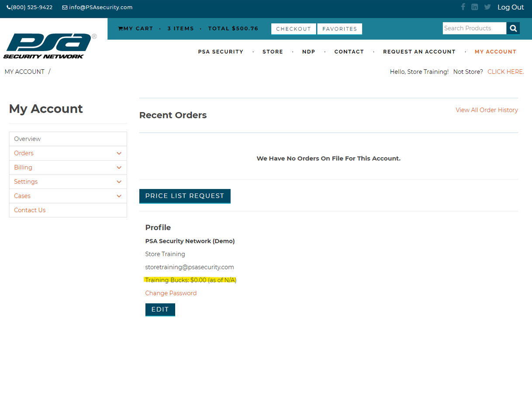Screen dimensions: 532x415
Task: Click the storetraining@psasecurity.com profile email
Action: pos(190,267)
